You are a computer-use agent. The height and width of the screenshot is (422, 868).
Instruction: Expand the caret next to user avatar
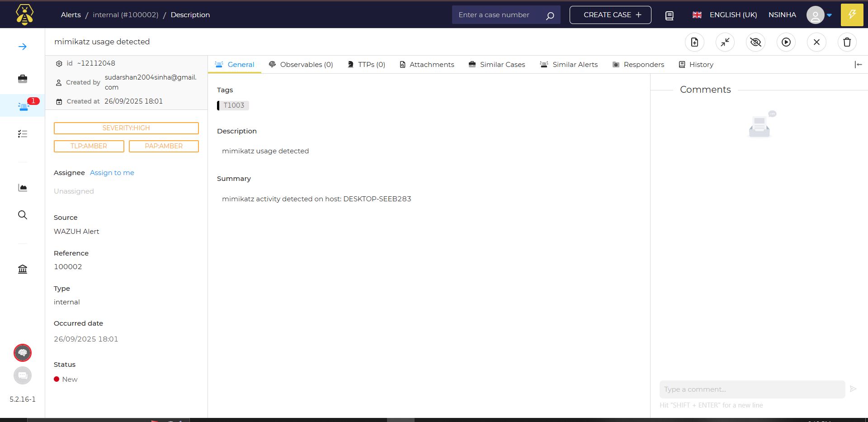click(829, 15)
